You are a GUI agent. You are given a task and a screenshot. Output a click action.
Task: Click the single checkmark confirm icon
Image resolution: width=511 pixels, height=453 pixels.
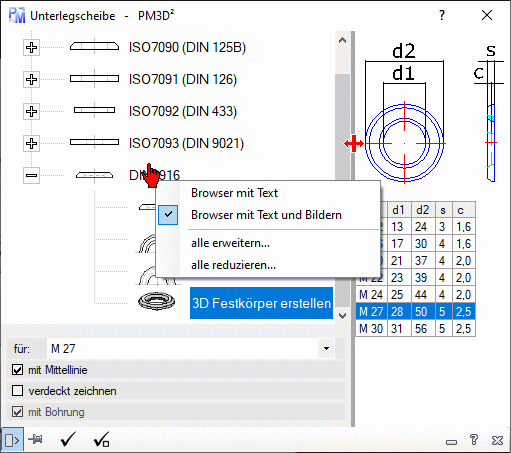click(x=68, y=440)
